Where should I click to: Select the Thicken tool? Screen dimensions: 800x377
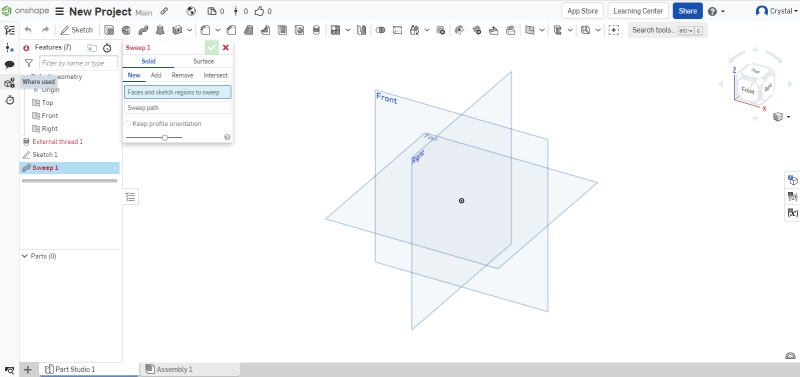click(x=177, y=30)
